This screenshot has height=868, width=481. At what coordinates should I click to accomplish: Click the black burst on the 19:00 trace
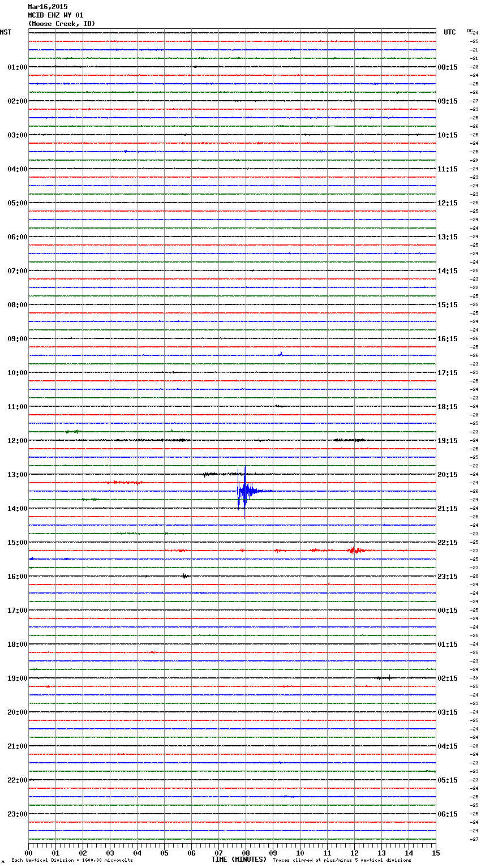pos(384,677)
